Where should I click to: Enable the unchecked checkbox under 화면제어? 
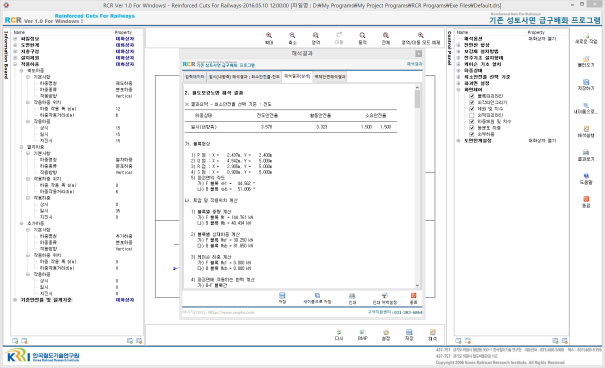pyautogui.click(x=471, y=115)
